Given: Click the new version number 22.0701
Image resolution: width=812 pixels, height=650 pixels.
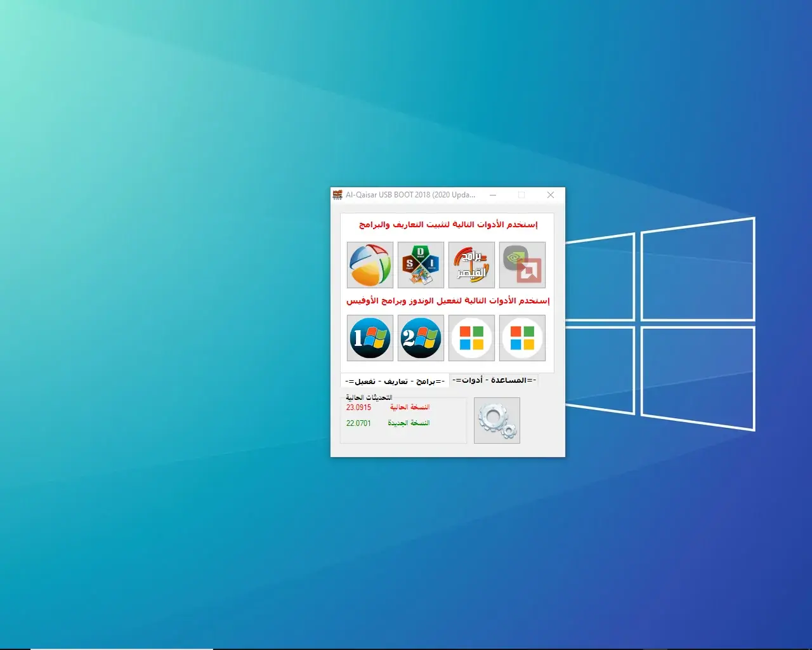Looking at the screenshot, I should pyautogui.click(x=358, y=423).
